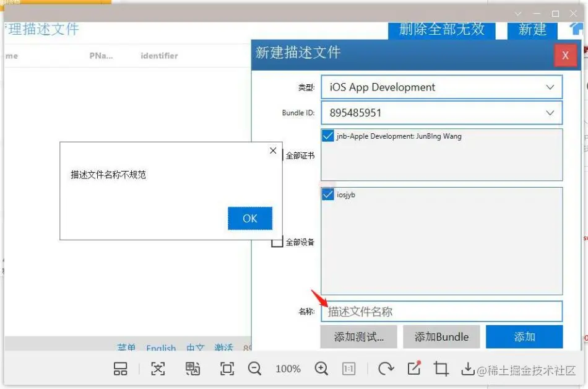Open the thumbnail layout view icon
The width and height of the screenshot is (588, 389).
120,369
